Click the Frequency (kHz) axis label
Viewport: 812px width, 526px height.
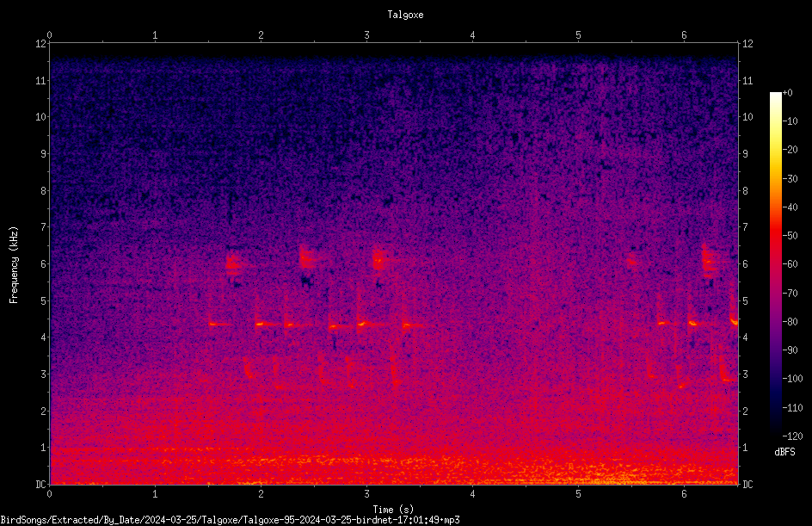coord(14,265)
